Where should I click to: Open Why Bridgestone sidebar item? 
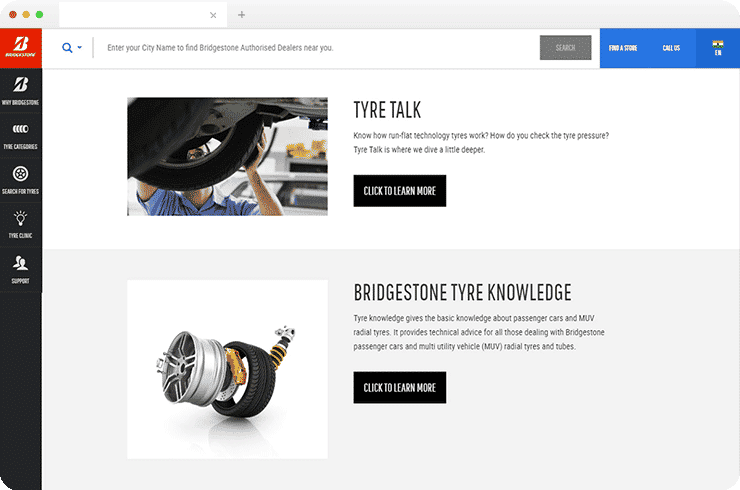[x=21, y=91]
